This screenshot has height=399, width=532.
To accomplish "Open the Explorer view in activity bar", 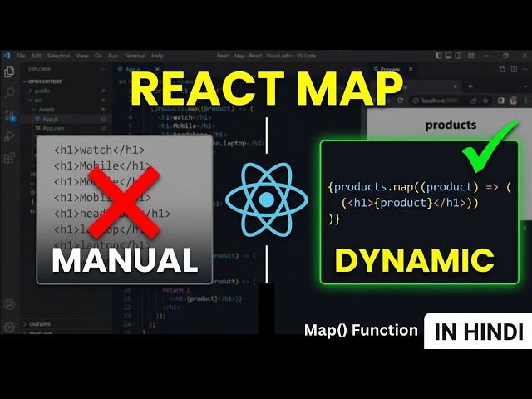I will pyautogui.click(x=9, y=72).
